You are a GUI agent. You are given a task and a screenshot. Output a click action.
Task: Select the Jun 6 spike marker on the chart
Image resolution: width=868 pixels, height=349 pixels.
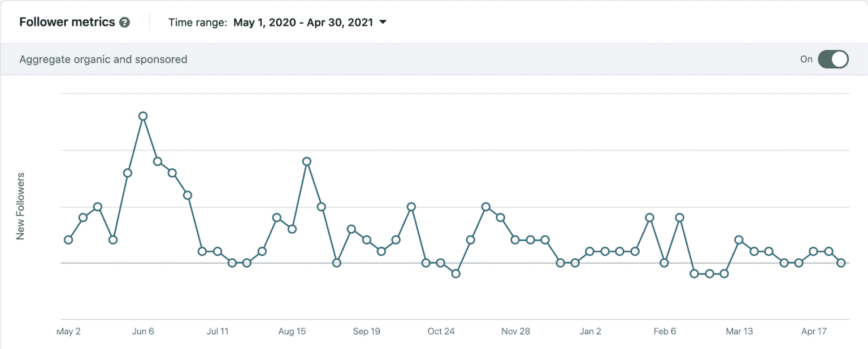pyautogui.click(x=143, y=116)
